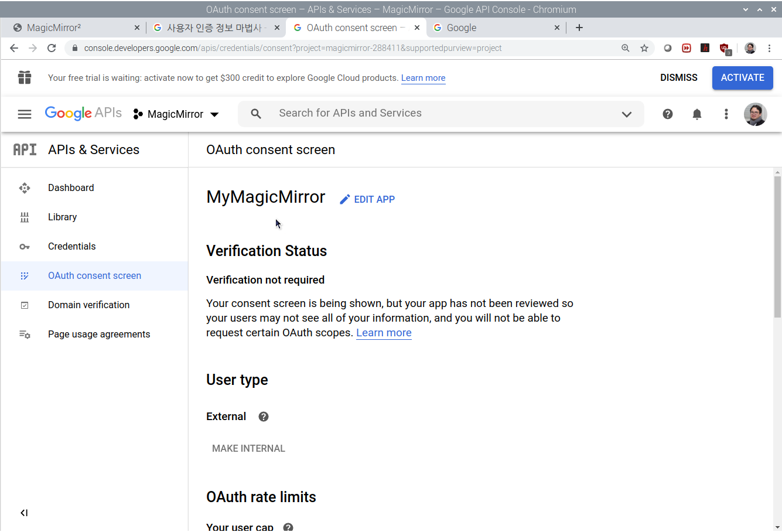Click the gift icon in trial banner
Screen dimensions: 782x532
[x=25, y=77]
